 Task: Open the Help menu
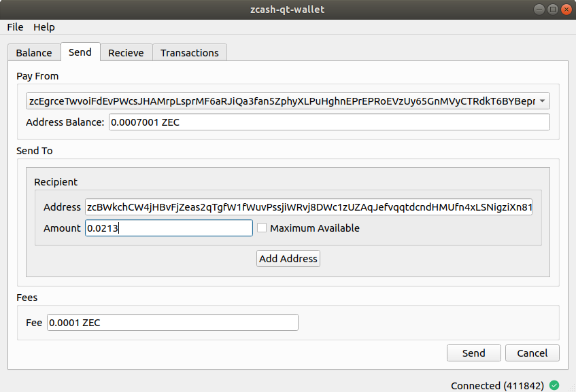coord(44,27)
